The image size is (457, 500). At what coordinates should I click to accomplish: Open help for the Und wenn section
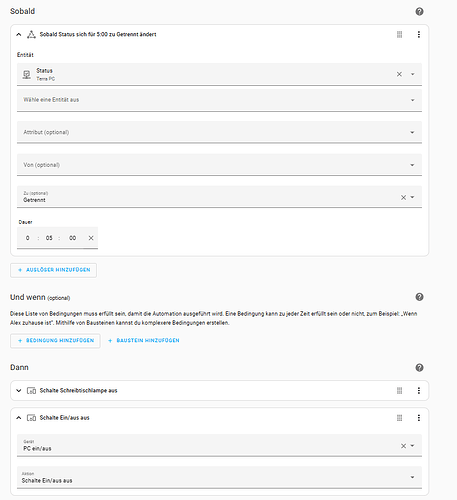pyautogui.click(x=419, y=297)
